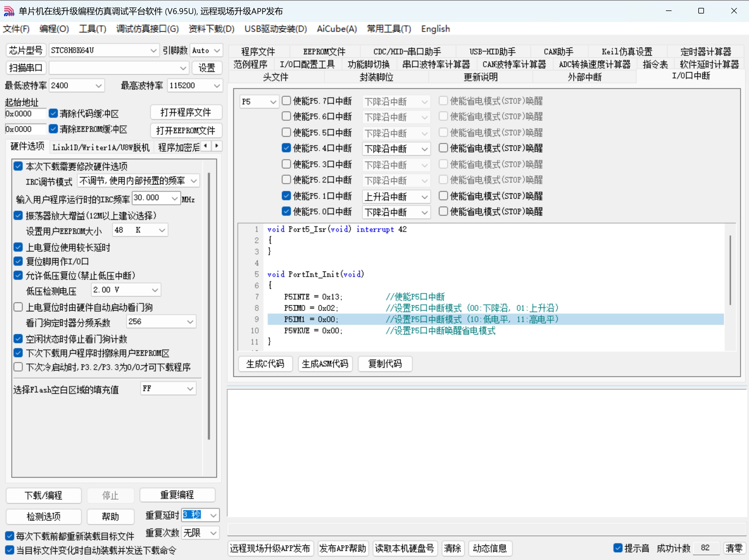Image resolution: width=749 pixels, height=560 pixels.
Task: Click 重复编程 button
Action: pos(177,495)
